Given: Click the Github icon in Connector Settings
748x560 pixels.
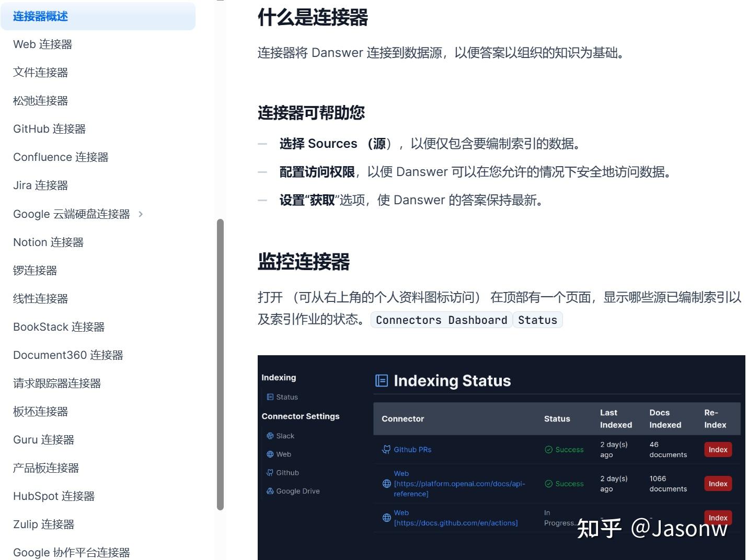Looking at the screenshot, I should [x=270, y=473].
